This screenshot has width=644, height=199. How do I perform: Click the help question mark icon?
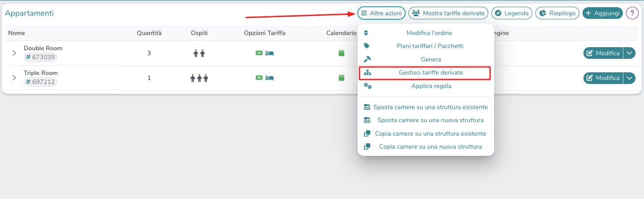(x=632, y=13)
